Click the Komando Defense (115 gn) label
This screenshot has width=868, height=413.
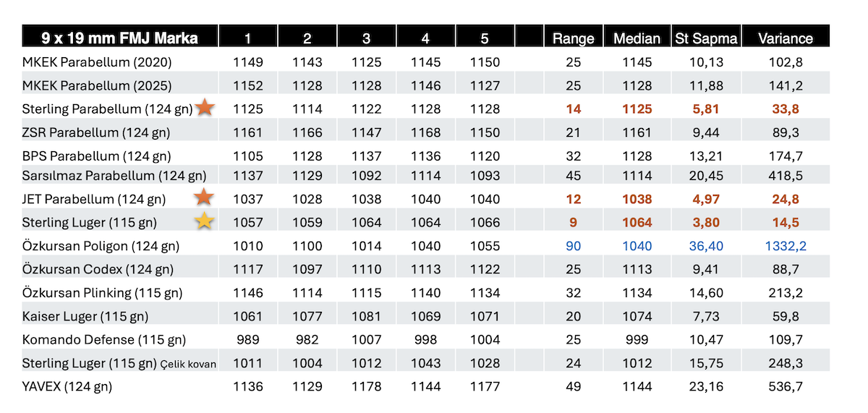click(x=103, y=340)
